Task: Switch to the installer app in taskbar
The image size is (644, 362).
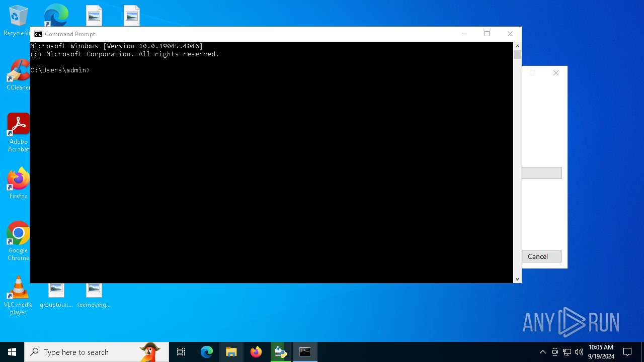Action: coord(281,352)
